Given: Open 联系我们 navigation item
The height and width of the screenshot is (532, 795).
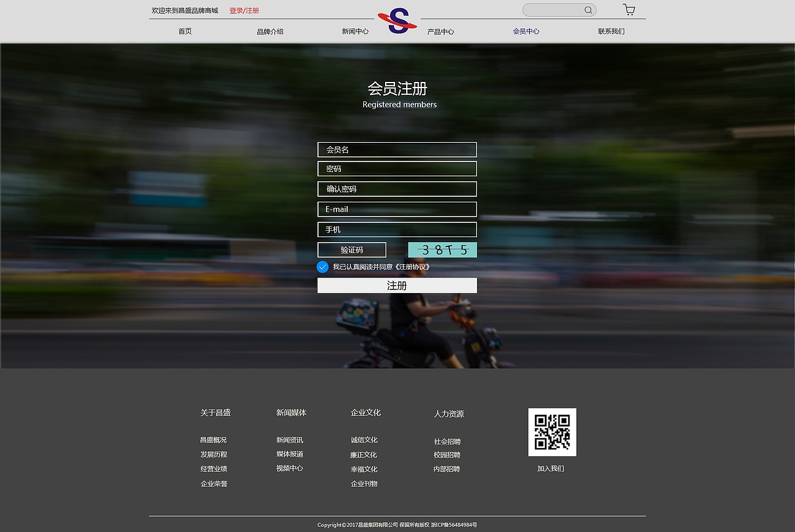Looking at the screenshot, I should click(x=611, y=31).
